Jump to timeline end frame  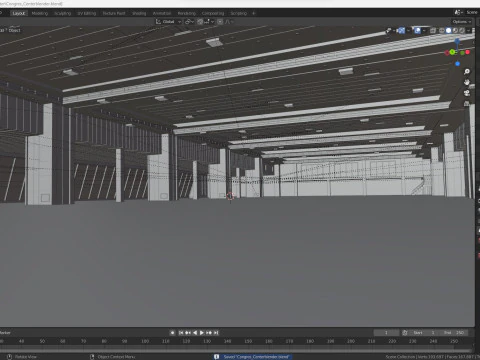(216, 333)
